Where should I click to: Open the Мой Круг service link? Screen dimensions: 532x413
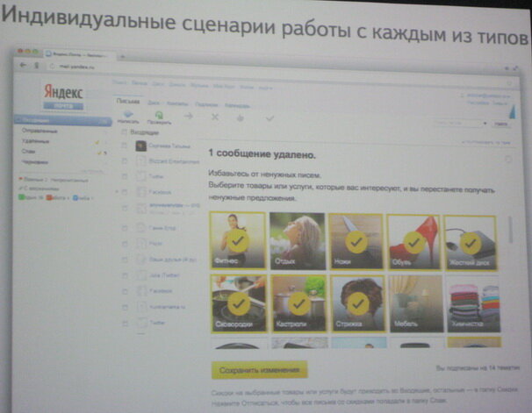(224, 86)
